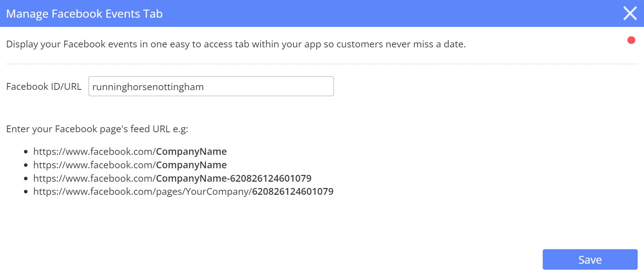Image resolution: width=644 pixels, height=275 pixels.
Task: Click the pages/YourCompany example URL
Action: [183, 192]
